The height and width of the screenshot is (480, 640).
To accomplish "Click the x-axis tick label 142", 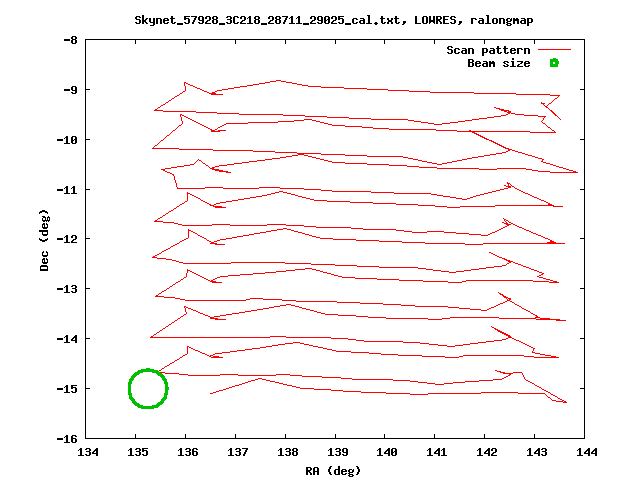I will point(487,452).
